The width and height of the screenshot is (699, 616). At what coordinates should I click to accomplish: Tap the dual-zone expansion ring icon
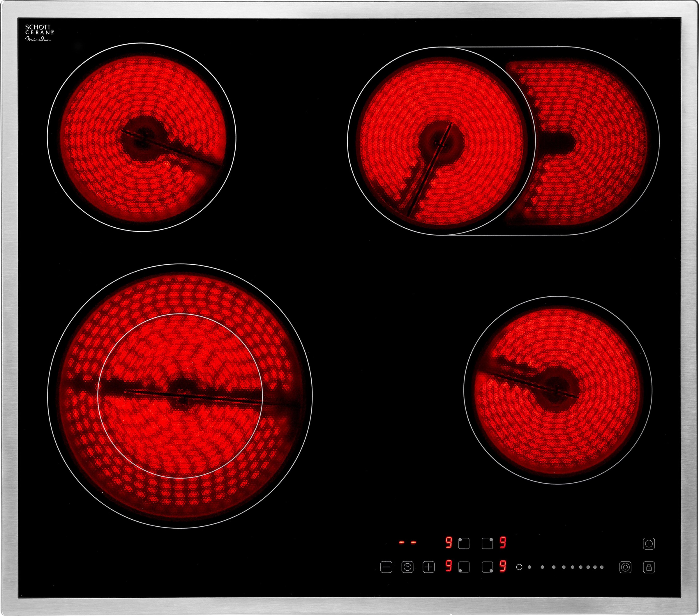[625, 567]
